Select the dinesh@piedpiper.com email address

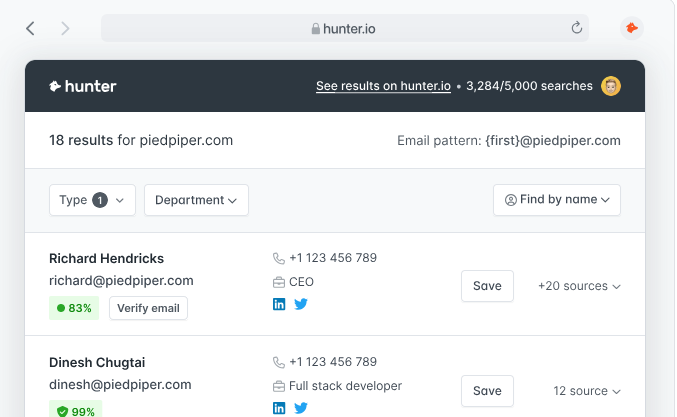coord(120,385)
